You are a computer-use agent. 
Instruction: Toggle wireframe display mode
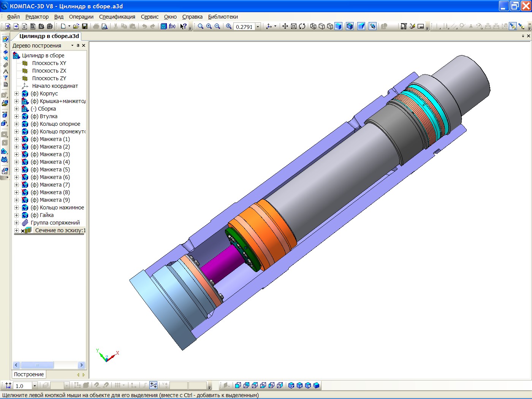pos(313,26)
